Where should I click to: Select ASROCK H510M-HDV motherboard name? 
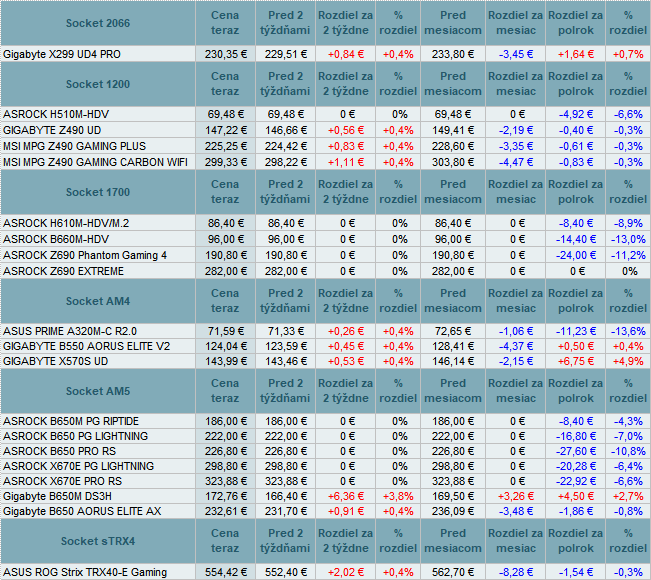(x=56, y=114)
